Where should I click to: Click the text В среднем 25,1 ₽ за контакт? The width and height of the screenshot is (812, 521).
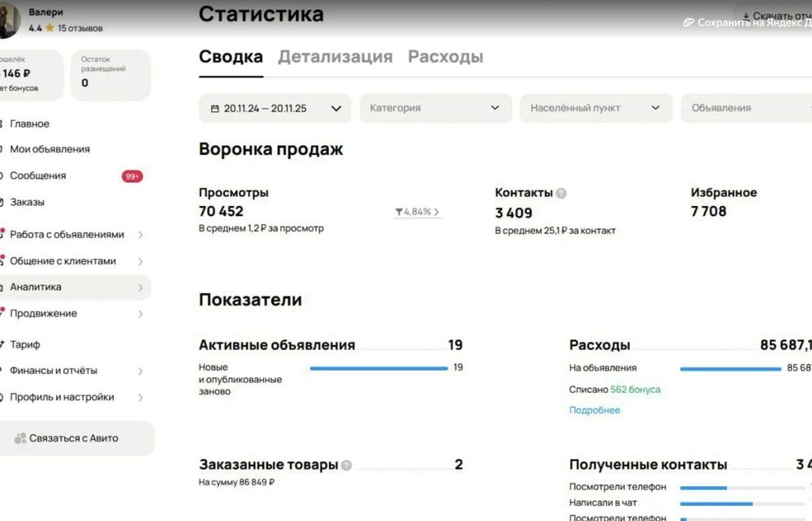point(555,230)
